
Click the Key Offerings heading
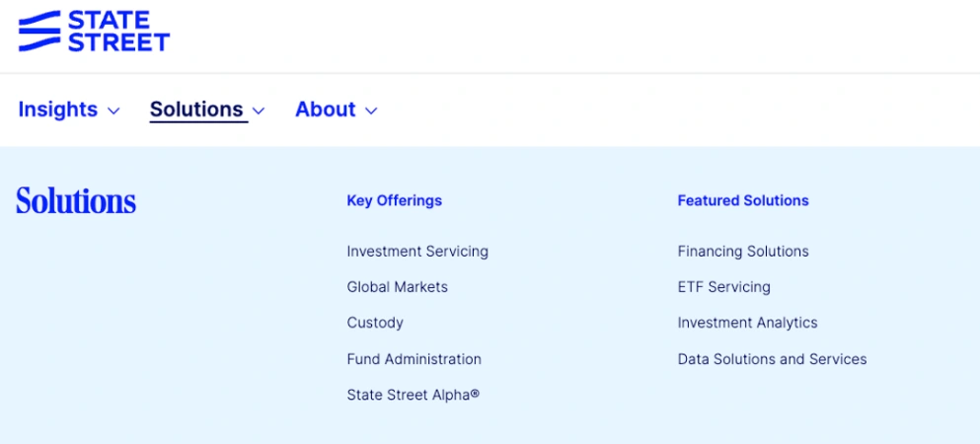click(x=395, y=200)
